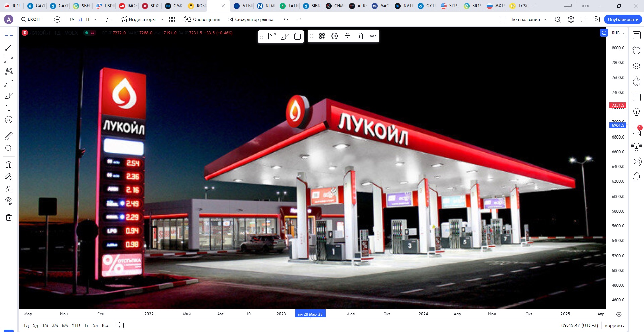Switch to the VTBR tab
644x332 pixels.
tap(243, 6)
